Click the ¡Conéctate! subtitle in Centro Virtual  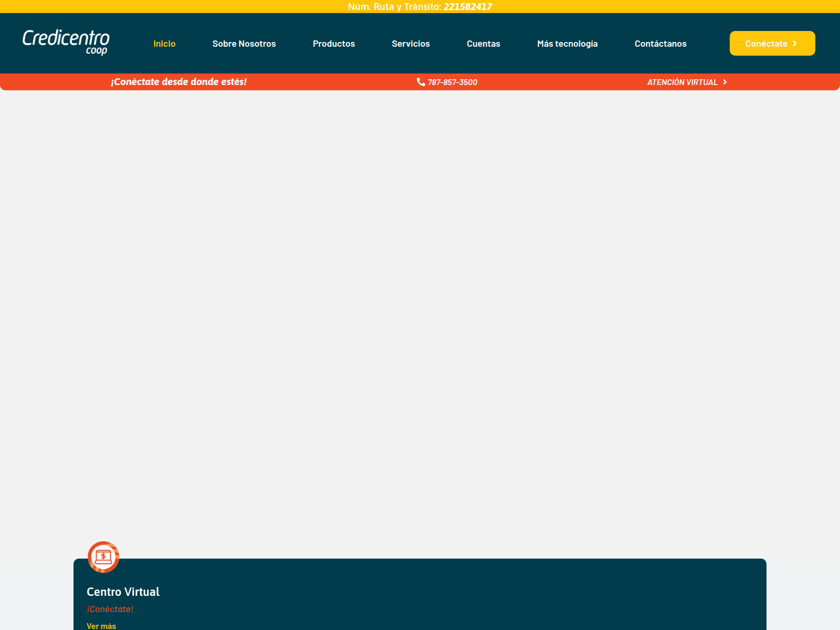coord(110,609)
